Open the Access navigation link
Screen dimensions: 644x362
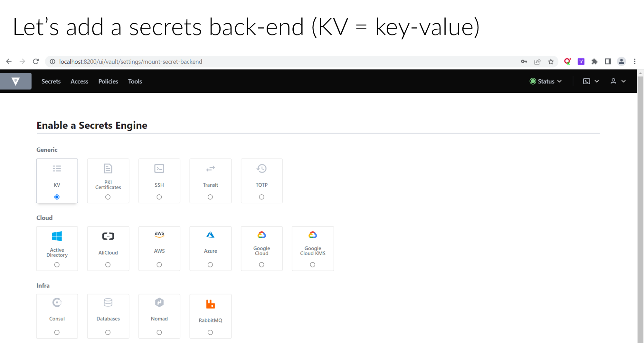point(79,81)
